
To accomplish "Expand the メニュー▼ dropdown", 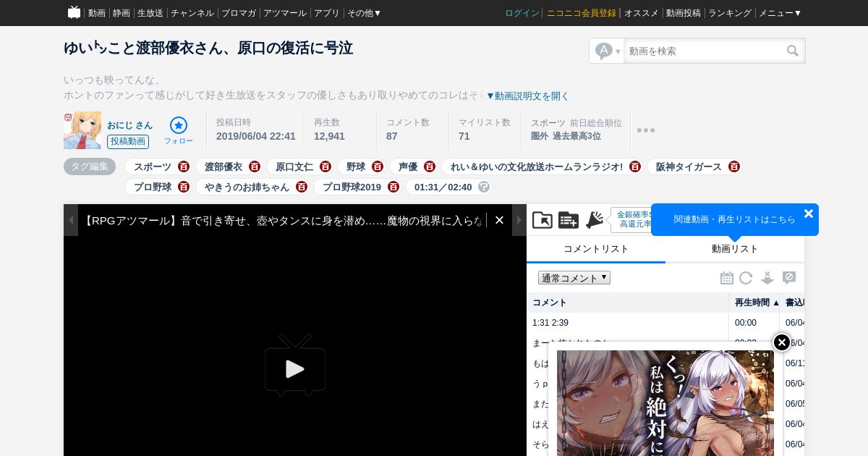I will pyautogui.click(x=780, y=13).
